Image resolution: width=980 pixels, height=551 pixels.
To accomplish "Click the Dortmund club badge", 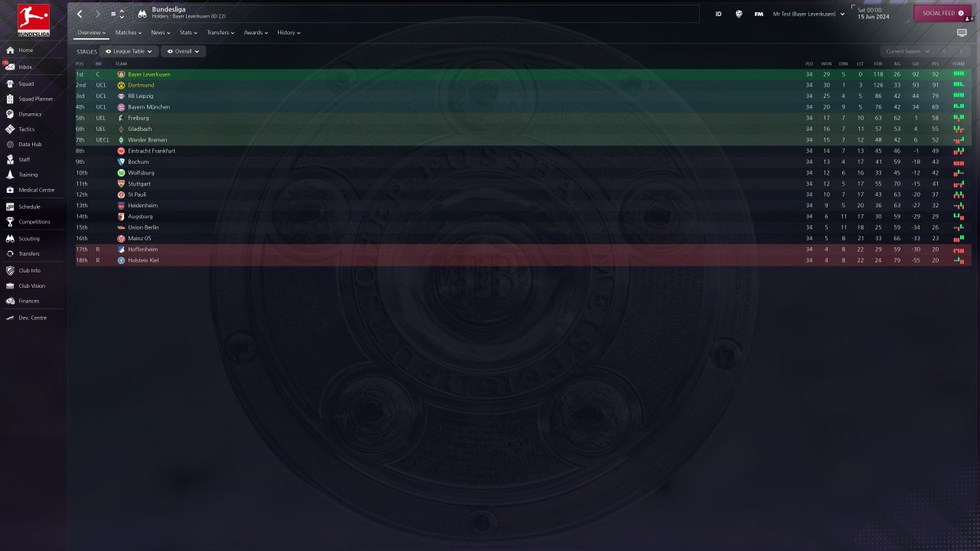I will (x=121, y=85).
